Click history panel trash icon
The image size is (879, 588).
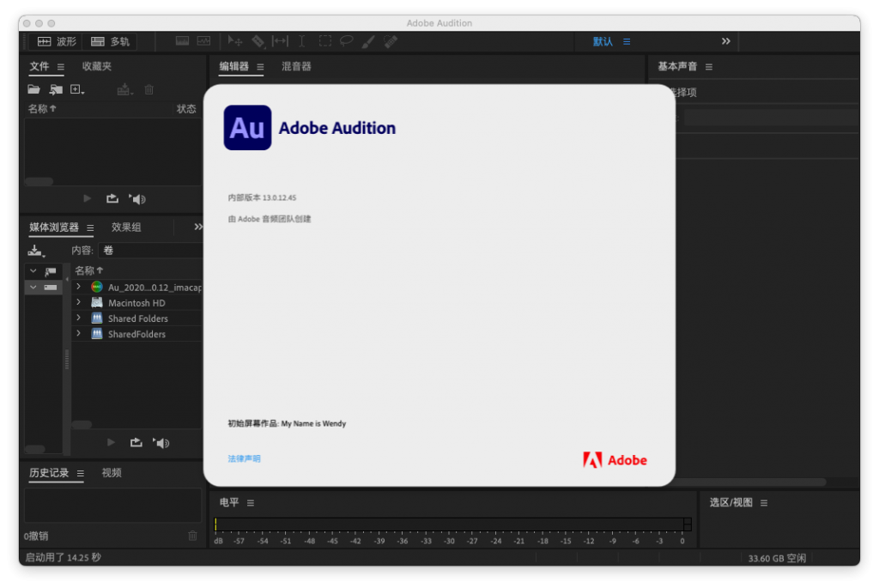pyautogui.click(x=192, y=536)
